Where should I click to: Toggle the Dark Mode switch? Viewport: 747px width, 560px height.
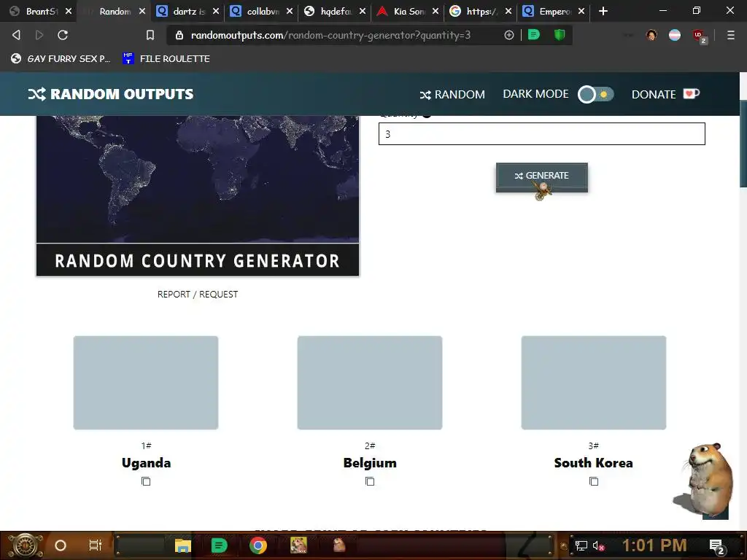tap(595, 94)
